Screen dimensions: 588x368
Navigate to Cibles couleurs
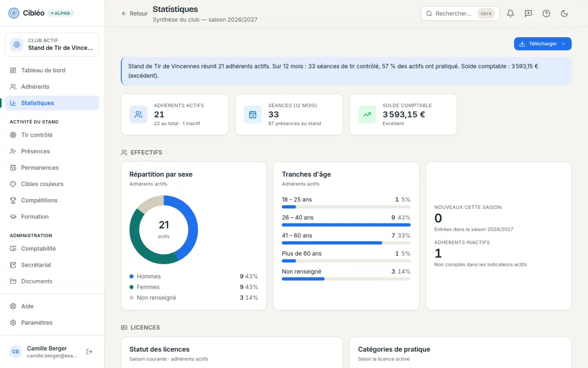(x=52, y=184)
